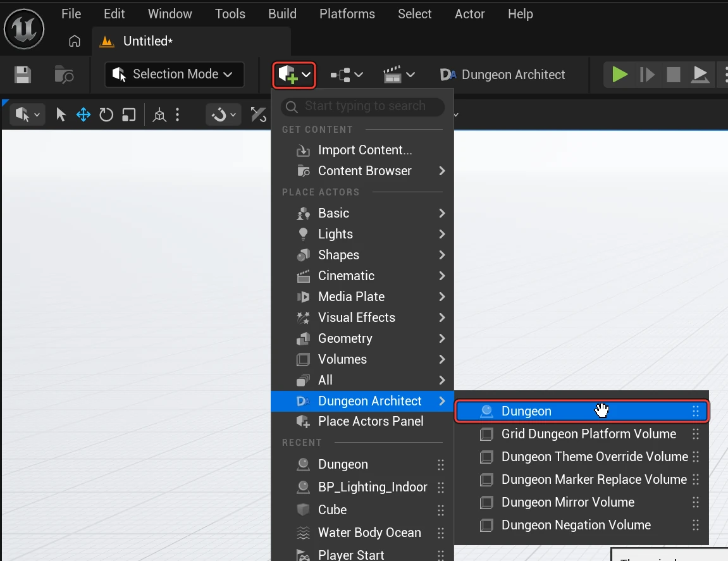The height and width of the screenshot is (561, 728).
Task: Toggle the grid snapping icon
Action: tap(258, 114)
